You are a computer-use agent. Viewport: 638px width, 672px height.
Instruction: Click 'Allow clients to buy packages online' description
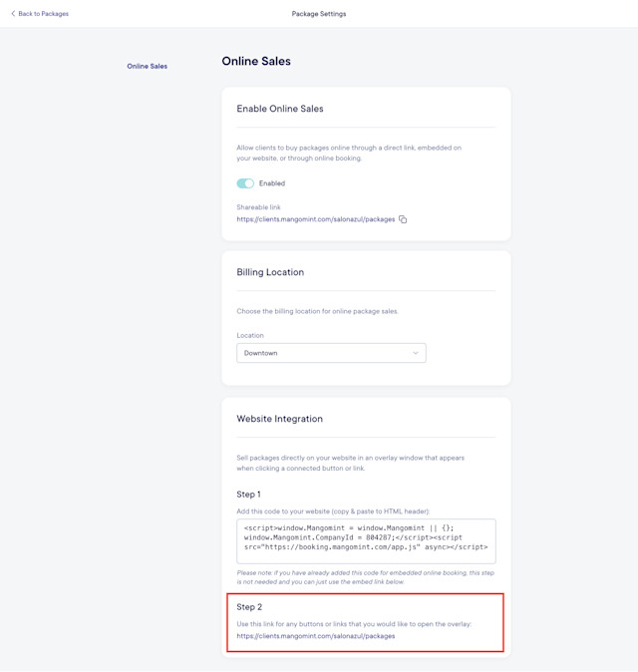349,153
